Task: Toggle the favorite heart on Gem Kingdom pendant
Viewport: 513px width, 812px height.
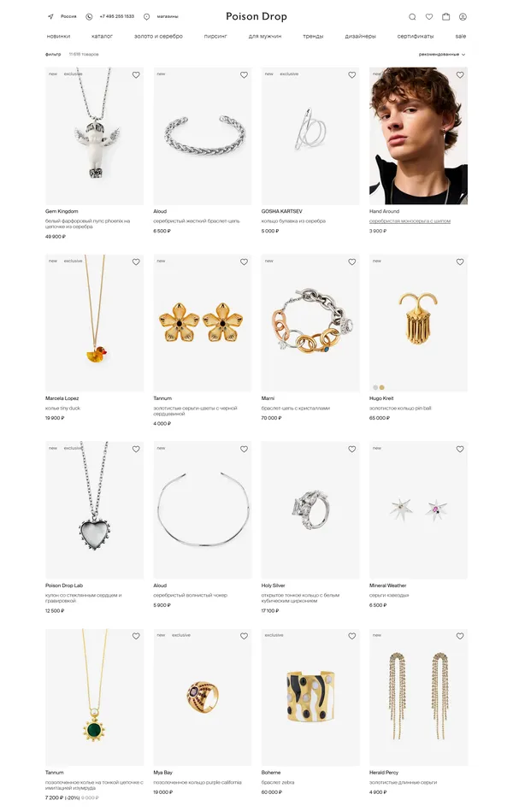Action: (136, 75)
